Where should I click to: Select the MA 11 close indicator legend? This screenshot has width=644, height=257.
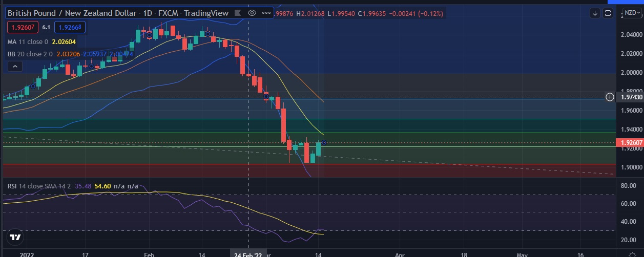pos(27,41)
